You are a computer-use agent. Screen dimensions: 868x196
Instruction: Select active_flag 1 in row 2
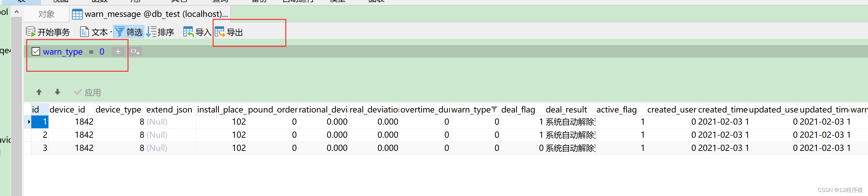pos(621,135)
